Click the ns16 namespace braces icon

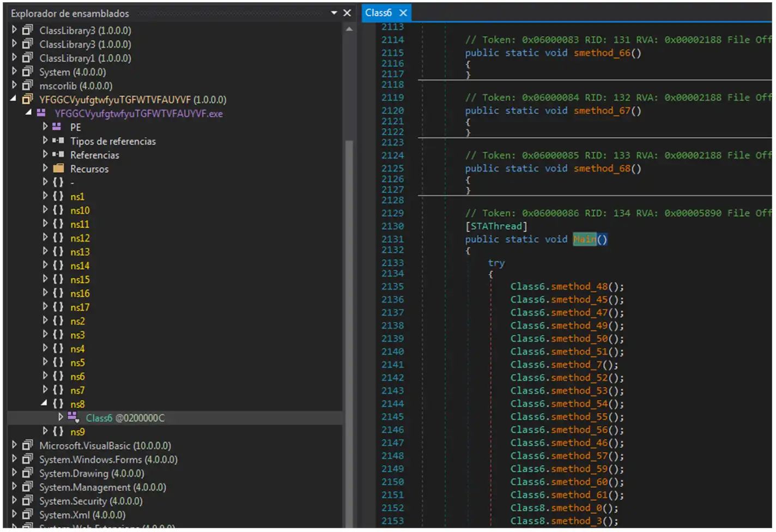coord(58,293)
